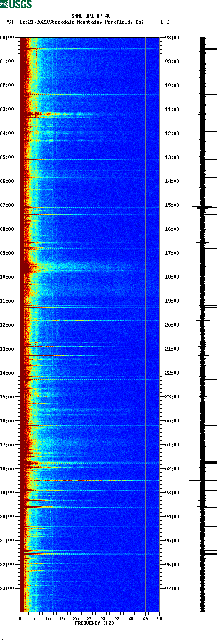Click frequency axis label '30'
220x644 pixels.
pyautogui.click(x=104, y=619)
